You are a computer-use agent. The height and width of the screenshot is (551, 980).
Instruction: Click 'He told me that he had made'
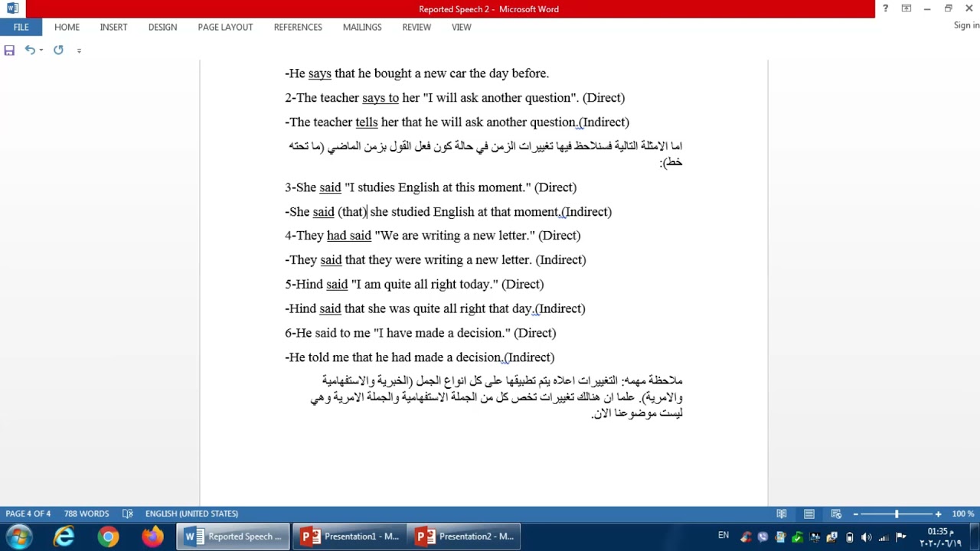pyautogui.click(x=371, y=357)
